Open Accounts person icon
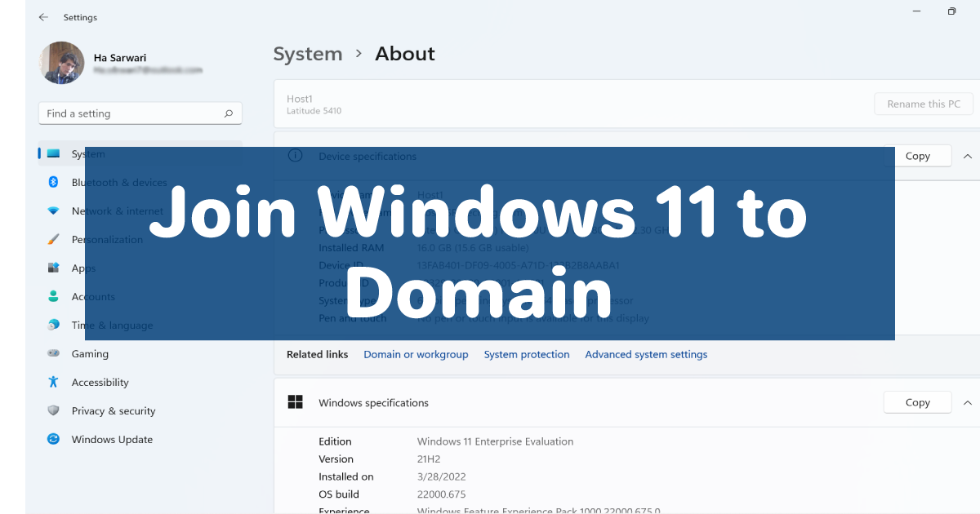Screen dimensions: 980x514 pos(54,296)
